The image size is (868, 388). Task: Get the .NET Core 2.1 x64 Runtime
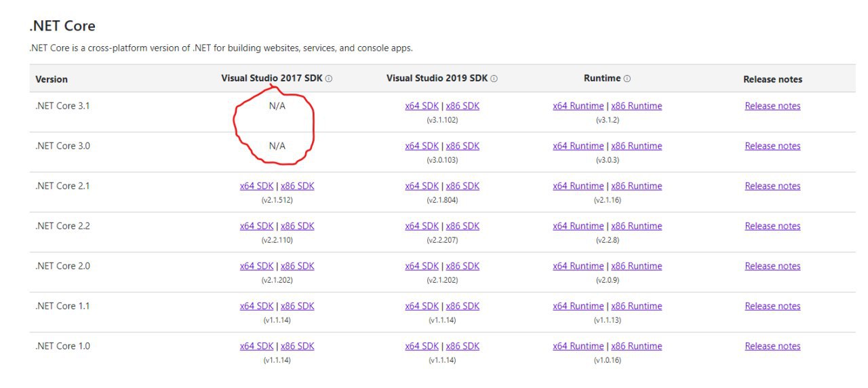pos(578,186)
